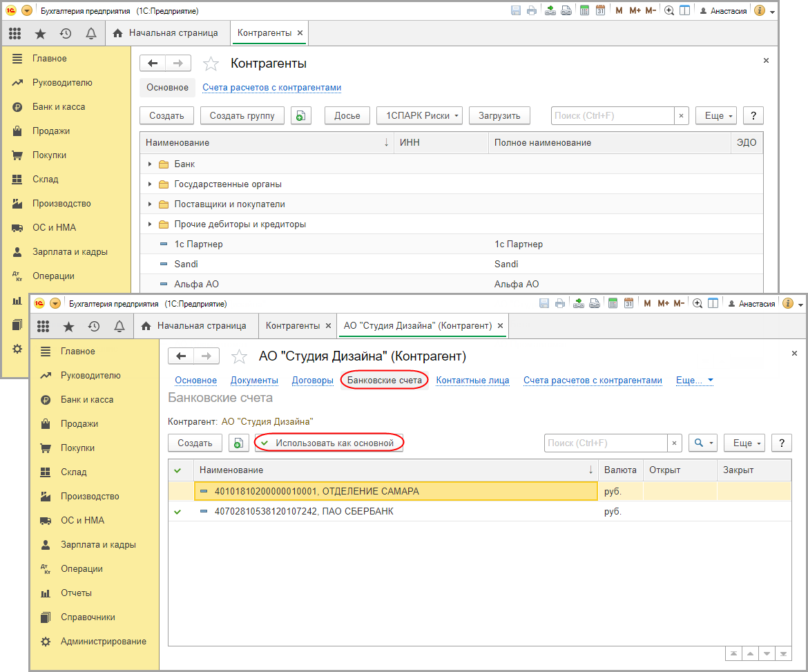Image resolution: width=808 pixels, height=672 pixels.
Task: Open history clock icon in front window
Action: 94,326
